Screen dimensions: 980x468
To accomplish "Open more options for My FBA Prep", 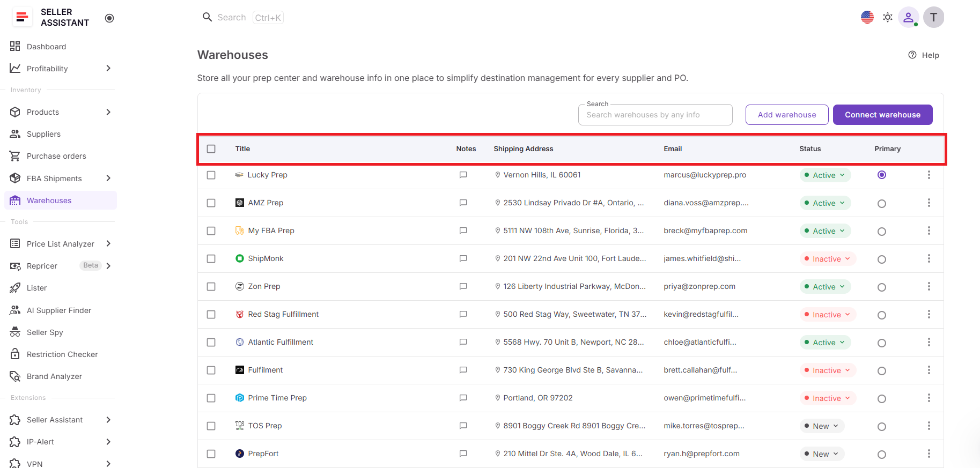I will (929, 231).
